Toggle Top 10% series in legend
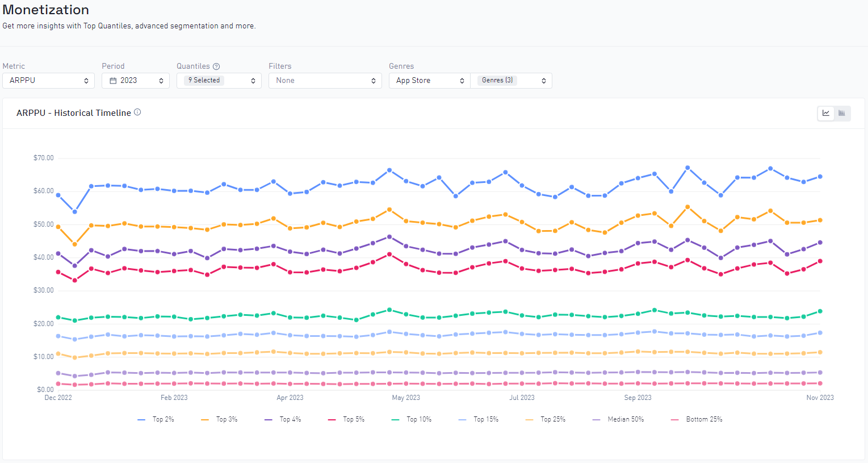The image size is (868, 463). pos(412,419)
